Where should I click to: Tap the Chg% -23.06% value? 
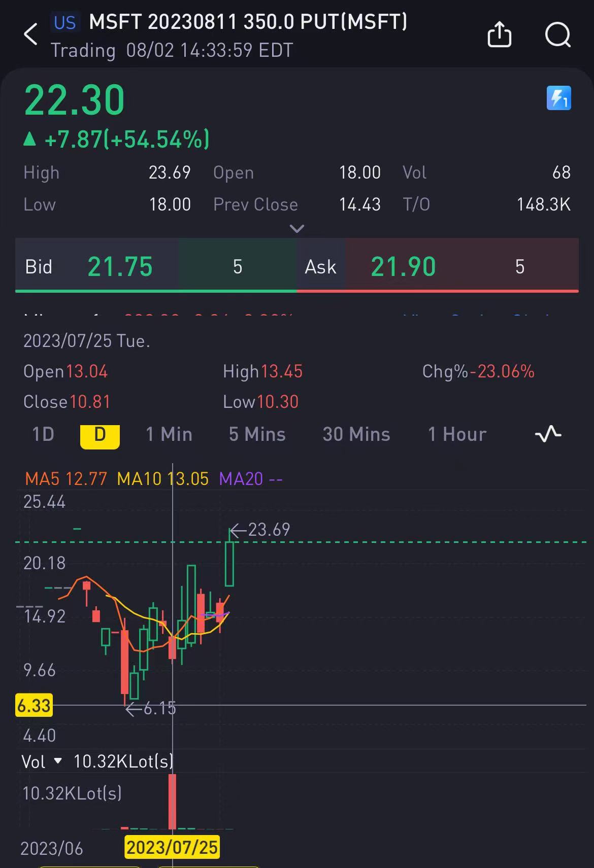[x=502, y=371]
